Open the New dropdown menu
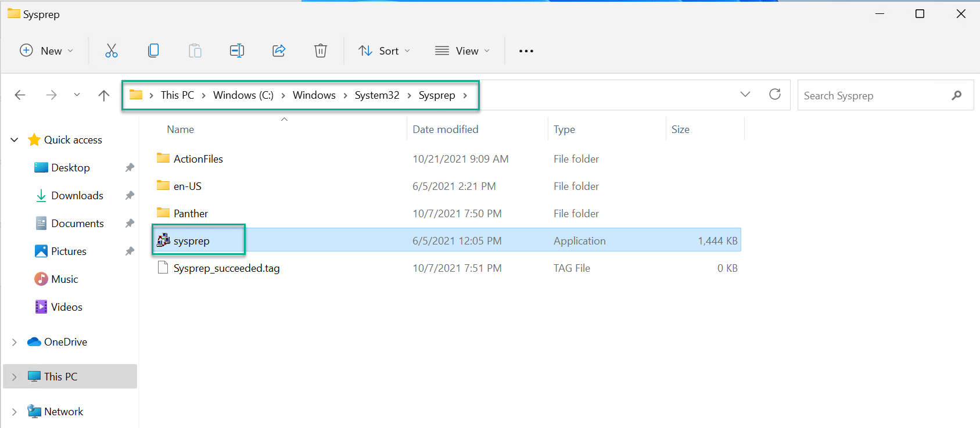Screen dimensions: 980x428 click(x=46, y=51)
